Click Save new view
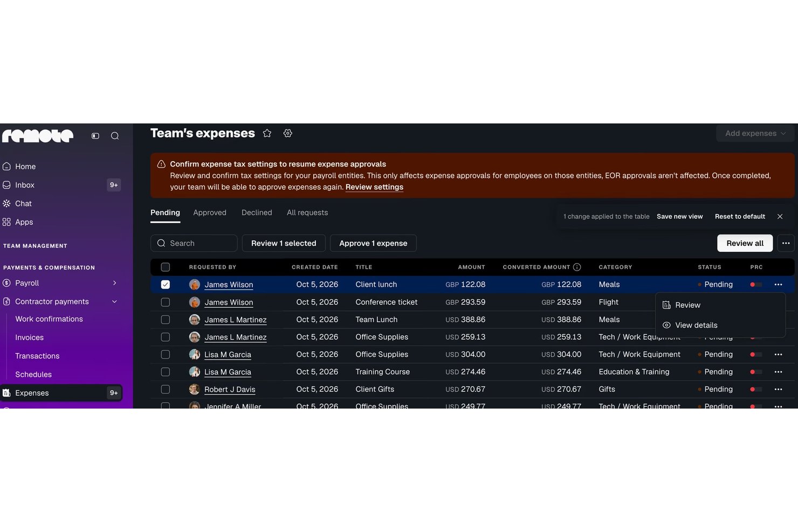The height and width of the screenshot is (532, 798). pyautogui.click(x=679, y=216)
